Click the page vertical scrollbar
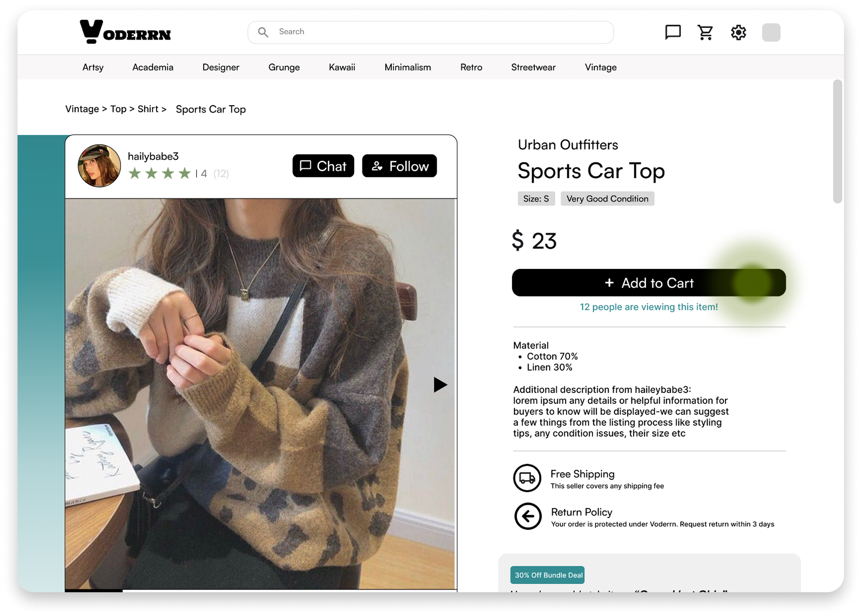Screen dimensions: 861x616 point(837,142)
